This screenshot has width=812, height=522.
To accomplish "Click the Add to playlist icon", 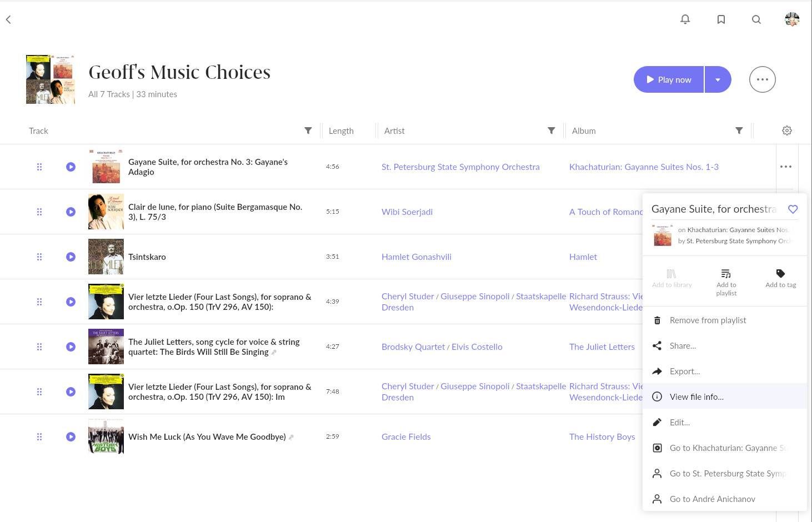I will tap(726, 274).
